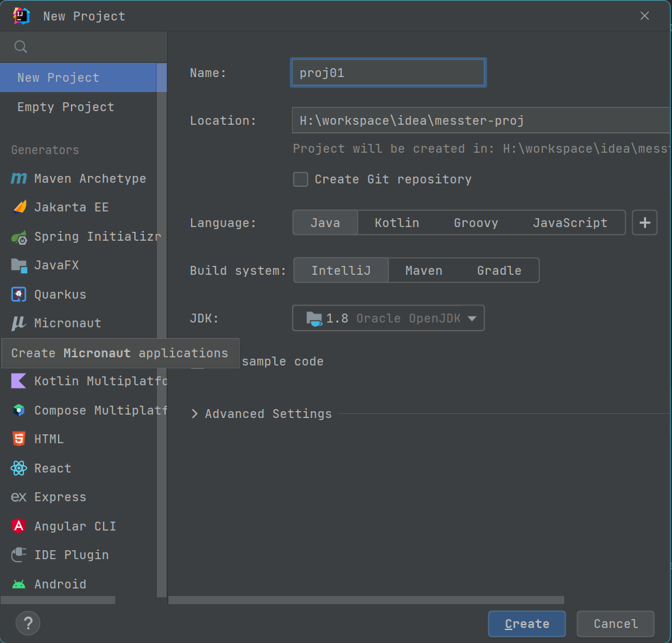
Task: Select the Quarkus generator icon
Action: coord(18,295)
